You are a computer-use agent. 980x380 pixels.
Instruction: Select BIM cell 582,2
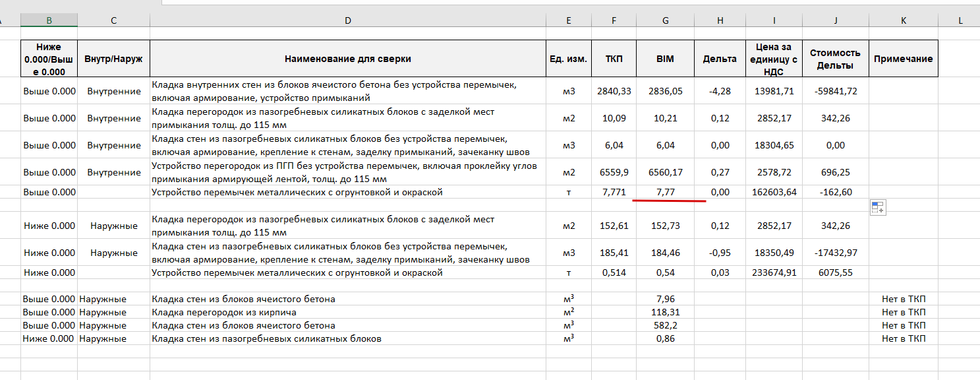pyautogui.click(x=666, y=325)
